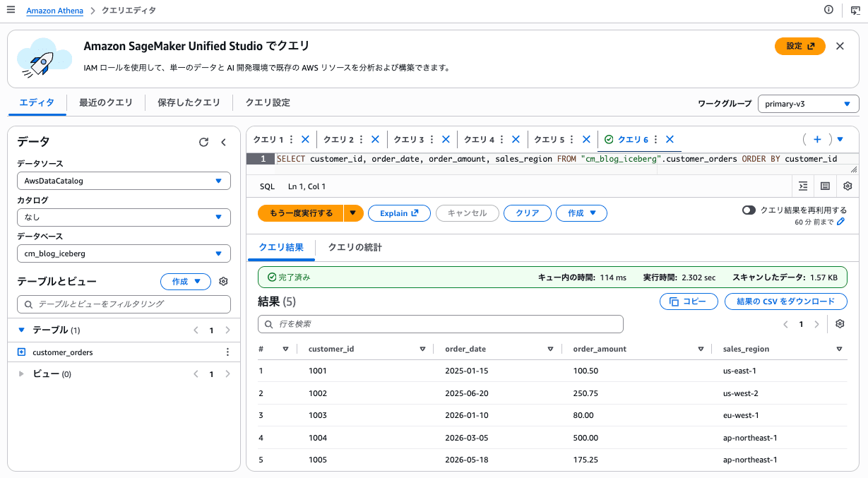Open the クエリ 6 three-dot menu

[x=656, y=140]
